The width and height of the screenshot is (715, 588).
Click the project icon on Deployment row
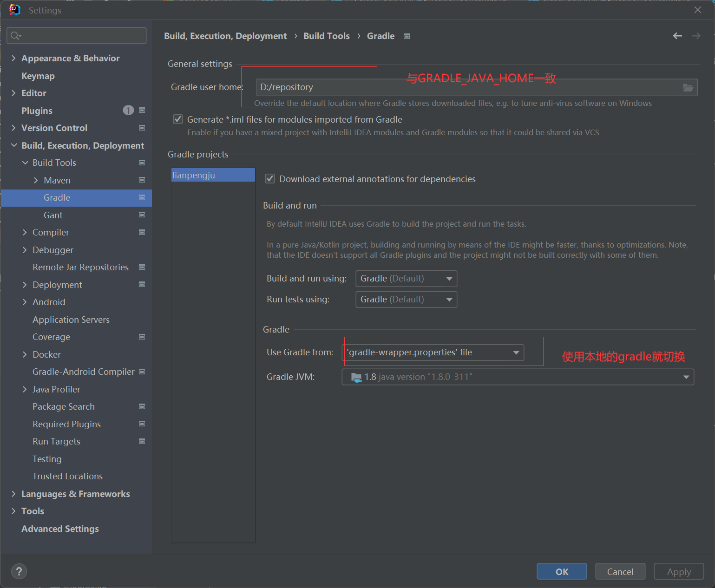tap(142, 284)
